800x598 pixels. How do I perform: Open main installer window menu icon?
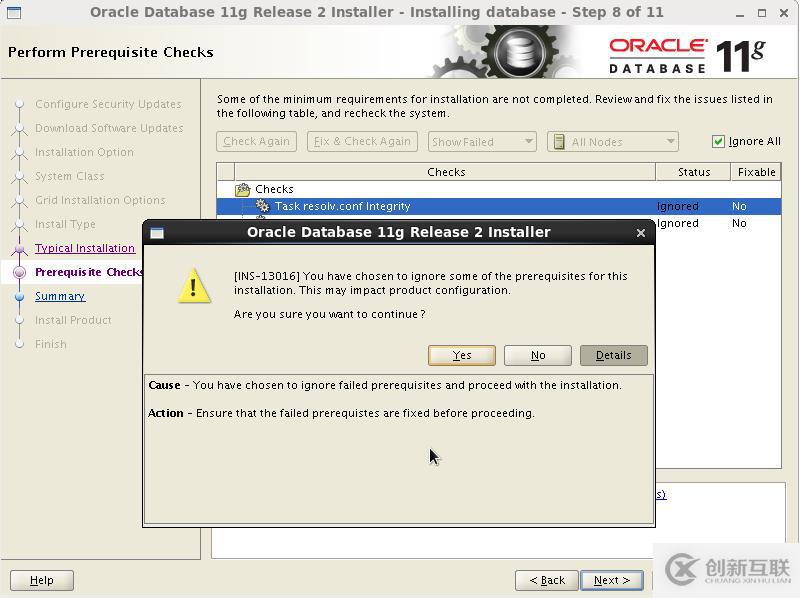[x=14, y=12]
